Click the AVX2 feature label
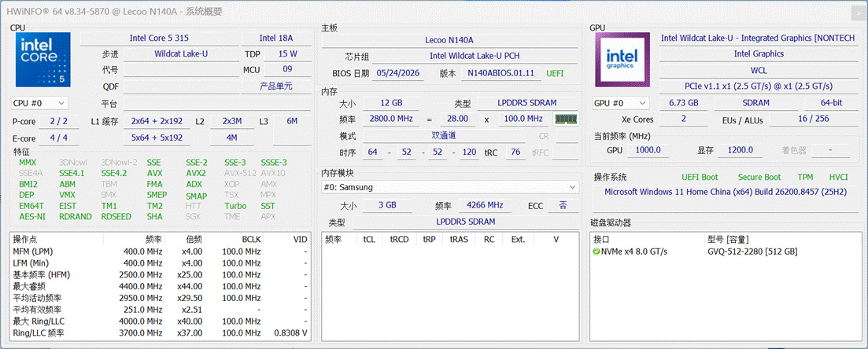 click(x=195, y=173)
